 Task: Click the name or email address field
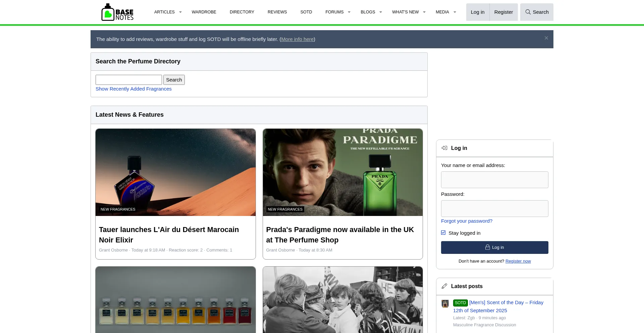pyautogui.click(x=495, y=180)
